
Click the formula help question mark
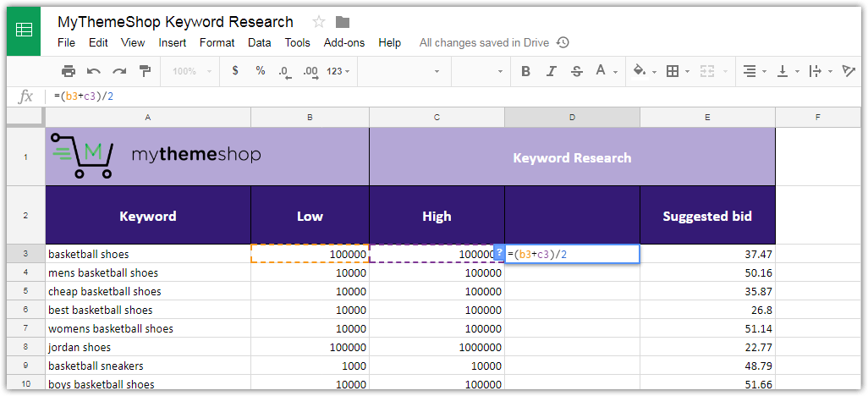coord(499,252)
